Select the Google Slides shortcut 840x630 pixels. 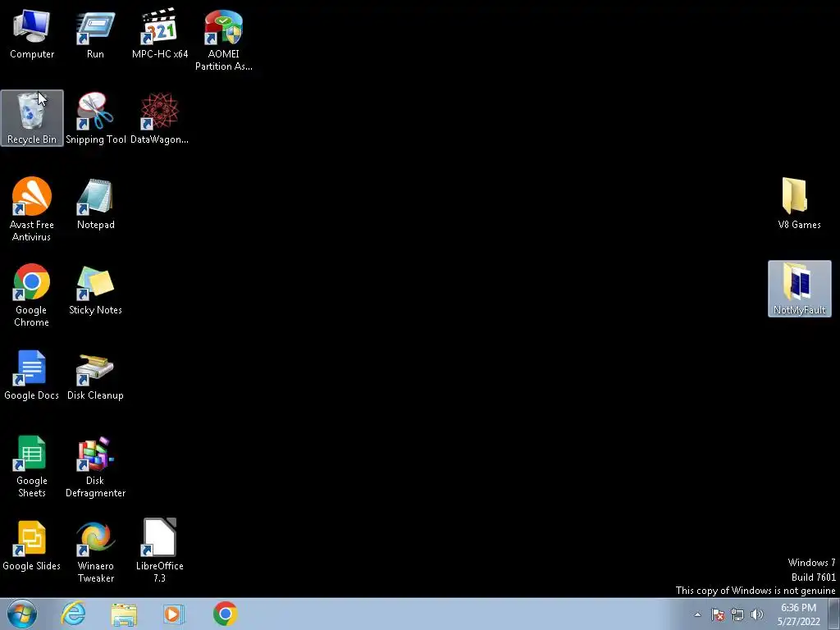tap(32, 546)
